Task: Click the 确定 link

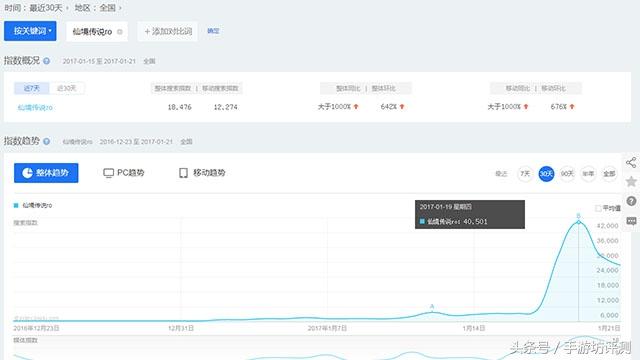Action: point(213,31)
